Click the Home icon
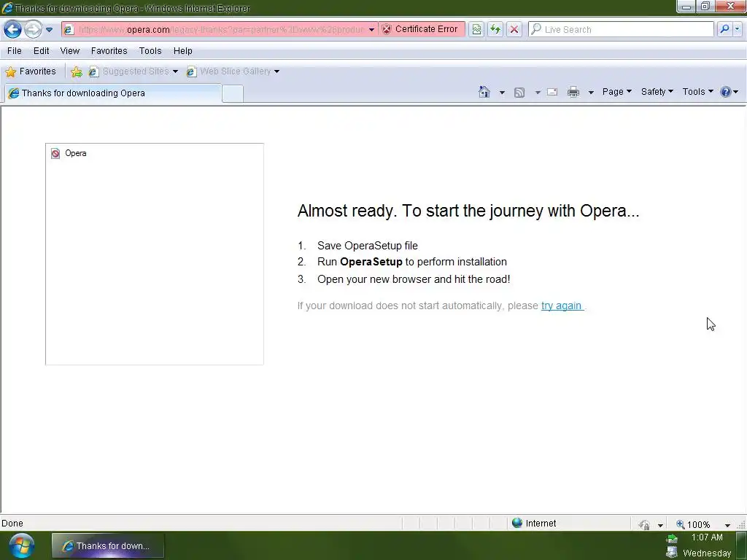 pos(484,92)
